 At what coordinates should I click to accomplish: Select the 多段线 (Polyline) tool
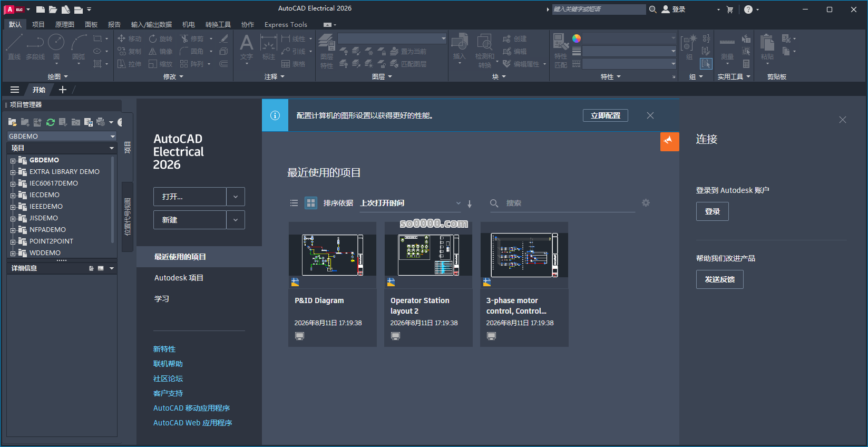tap(35, 47)
